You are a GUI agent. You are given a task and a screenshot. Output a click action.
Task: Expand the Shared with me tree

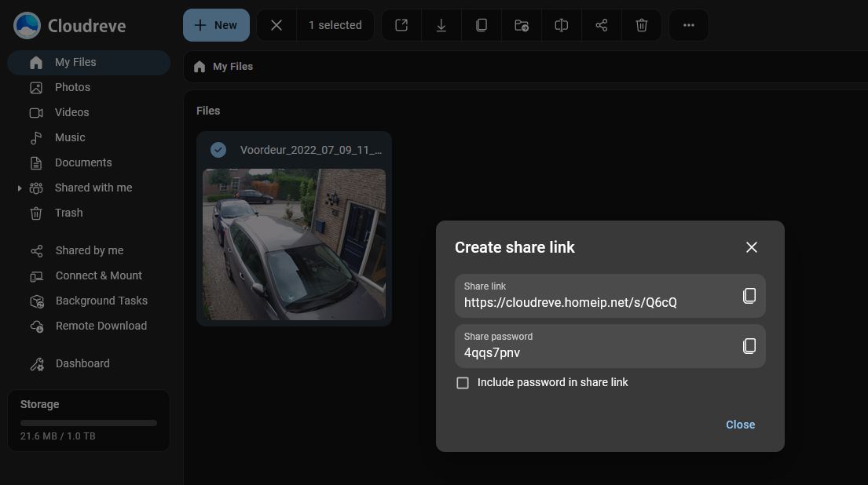coord(20,188)
